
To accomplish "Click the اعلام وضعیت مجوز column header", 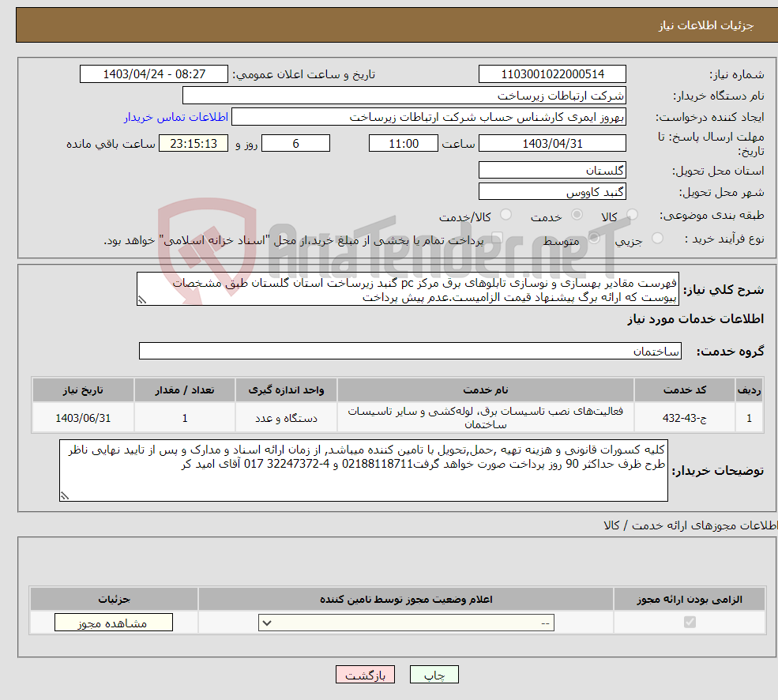I will click(x=406, y=599).
